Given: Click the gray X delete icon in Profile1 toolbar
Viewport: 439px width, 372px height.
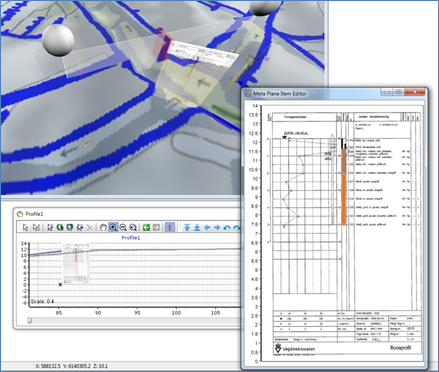Looking at the screenshot, I should (x=90, y=227).
